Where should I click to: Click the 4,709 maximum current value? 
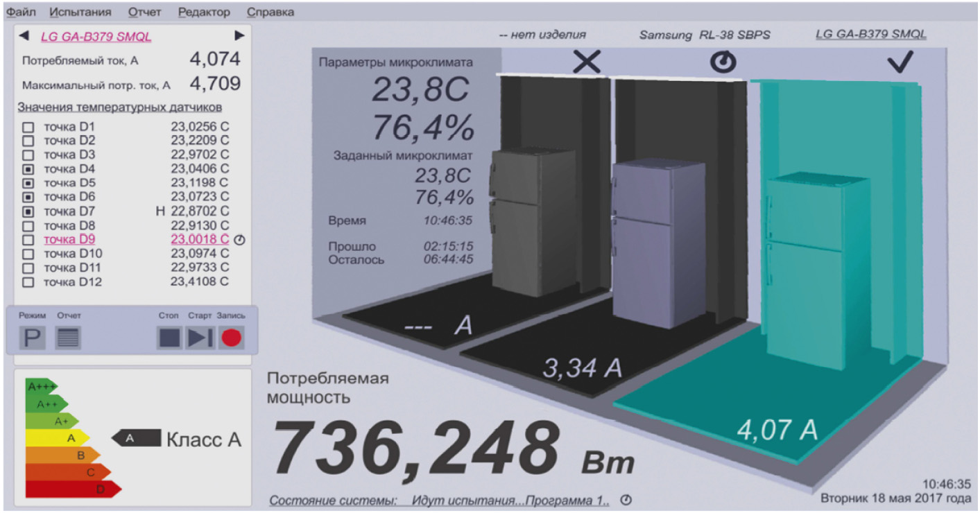(215, 84)
